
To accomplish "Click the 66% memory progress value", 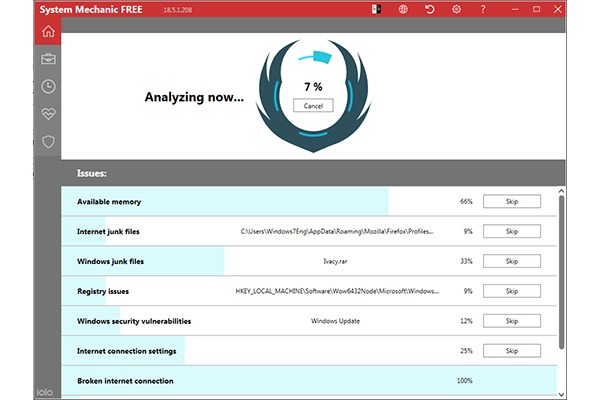I will (466, 201).
